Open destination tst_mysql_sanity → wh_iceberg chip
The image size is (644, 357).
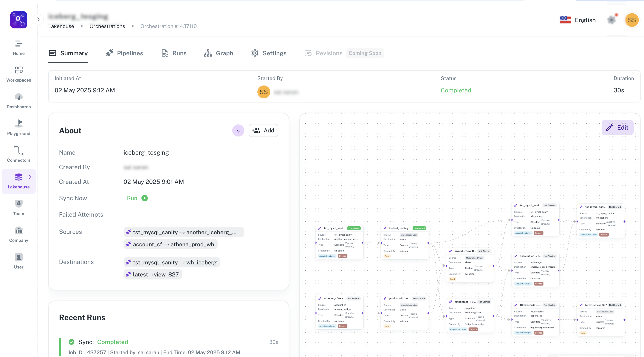point(172,262)
